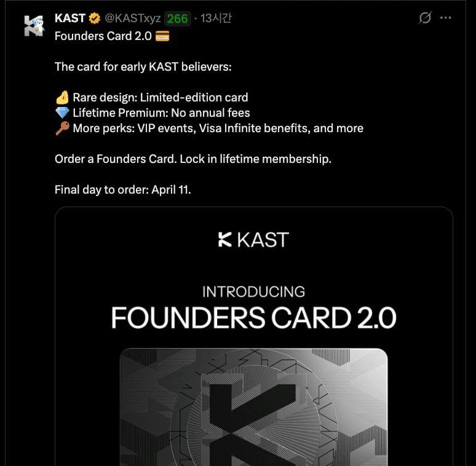
Task: Open the KAST display name link
Action: [x=70, y=18]
